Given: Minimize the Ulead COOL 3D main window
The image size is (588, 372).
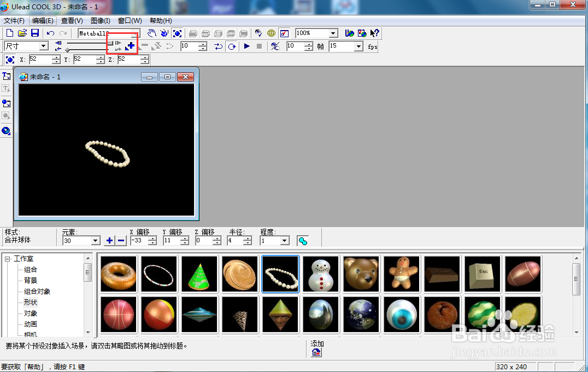Looking at the screenshot, I should point(538,5).
